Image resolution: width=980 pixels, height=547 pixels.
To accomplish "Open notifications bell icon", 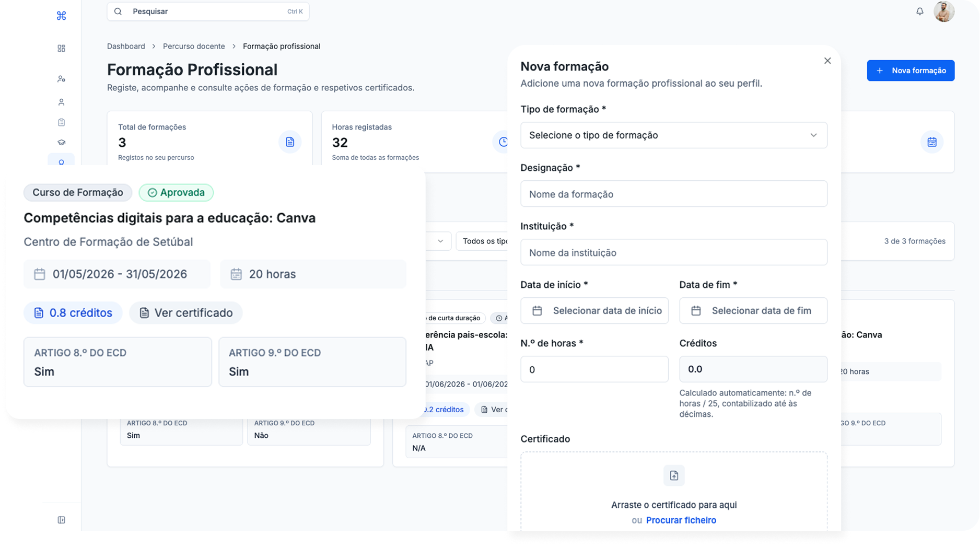I will tap(920, 11).
